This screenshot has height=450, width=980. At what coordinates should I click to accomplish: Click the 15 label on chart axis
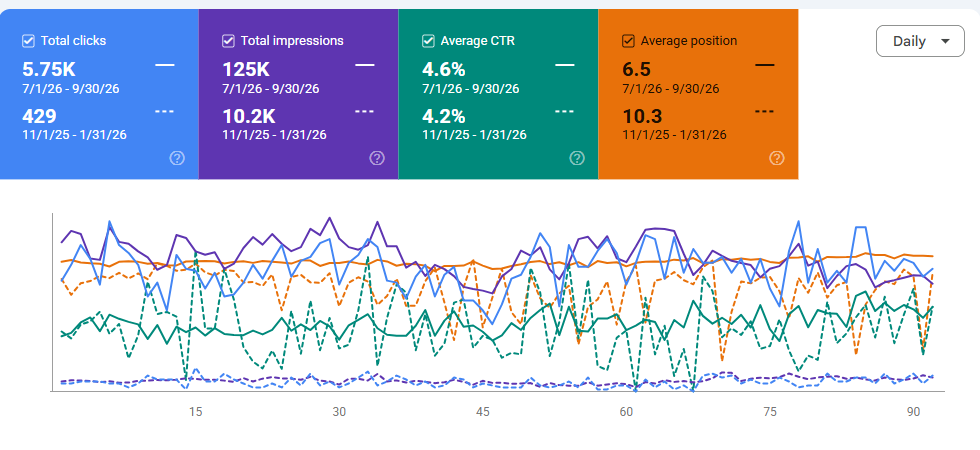(x=196, y=412)
